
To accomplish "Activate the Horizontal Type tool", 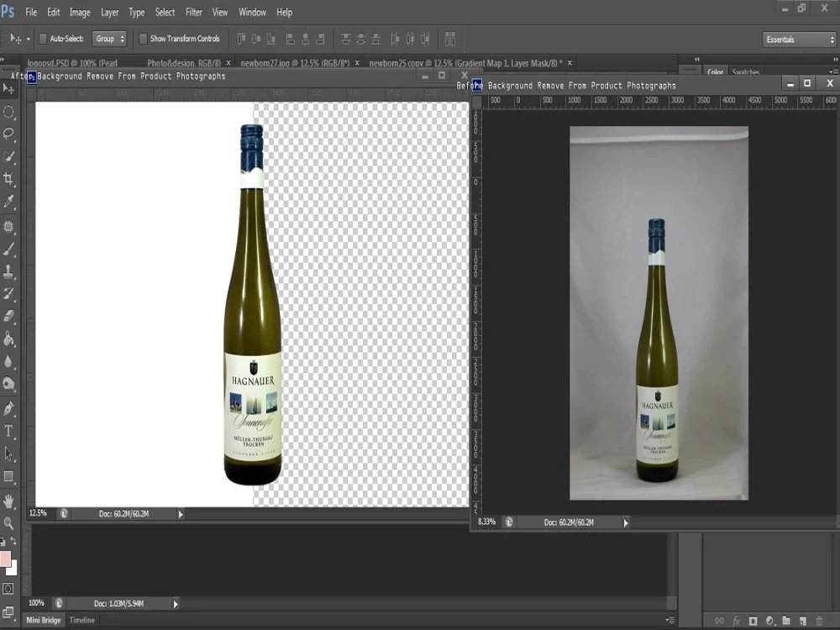I will [x=8, y=431].
